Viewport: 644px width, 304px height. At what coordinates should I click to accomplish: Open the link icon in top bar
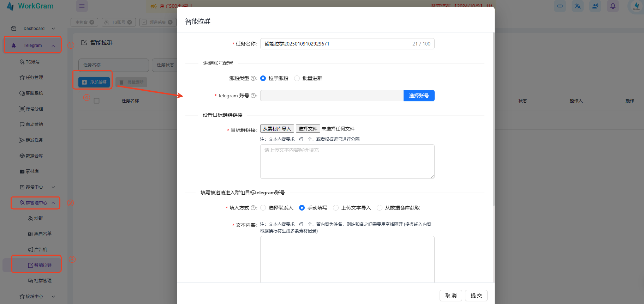[560, 6]
